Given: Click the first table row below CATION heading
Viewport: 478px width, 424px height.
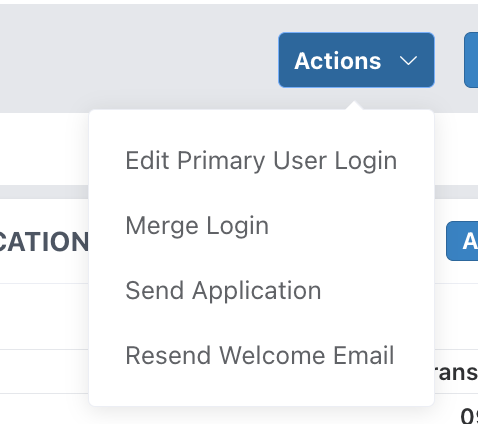Looking at the screenshot, I should [44, 316].
